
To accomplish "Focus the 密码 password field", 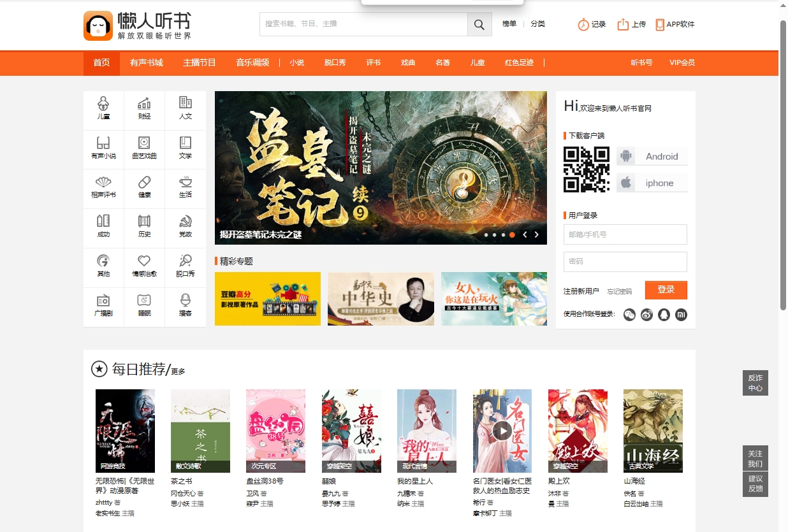I will [x=625, y=262].
